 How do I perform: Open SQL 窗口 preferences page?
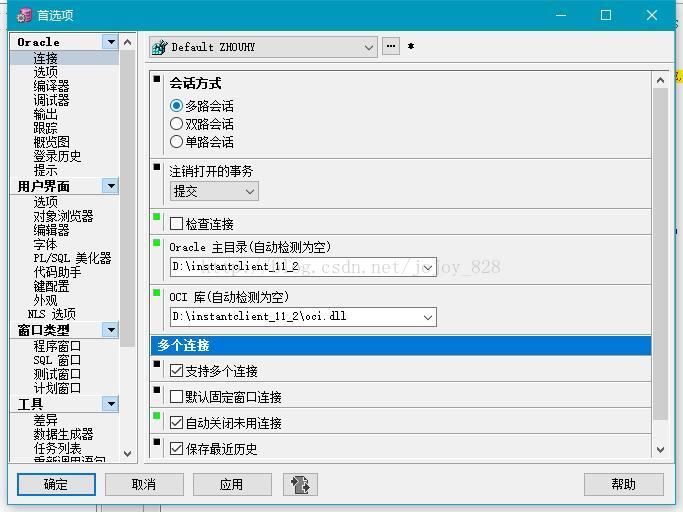(x=57, y=360)
